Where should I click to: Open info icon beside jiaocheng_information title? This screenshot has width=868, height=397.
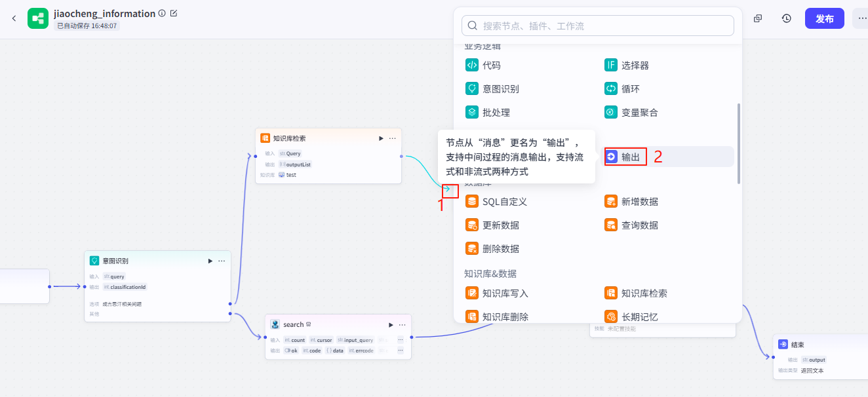pos(162,13)
